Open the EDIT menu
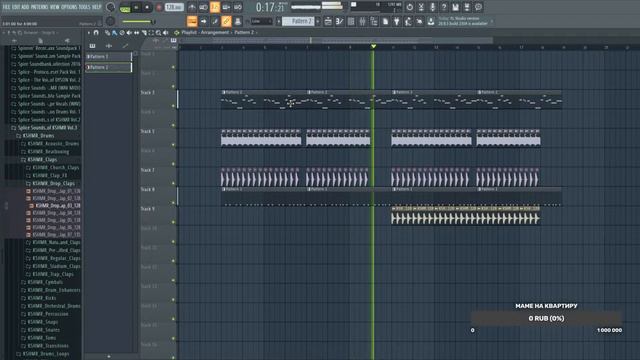The width and height of the screenshot is (640, 360). [x=16, y=7]
